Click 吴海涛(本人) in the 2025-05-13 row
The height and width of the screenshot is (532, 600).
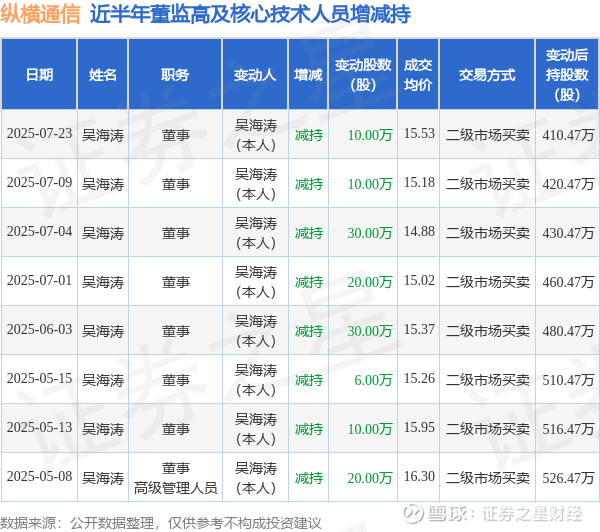coord(256,429)
